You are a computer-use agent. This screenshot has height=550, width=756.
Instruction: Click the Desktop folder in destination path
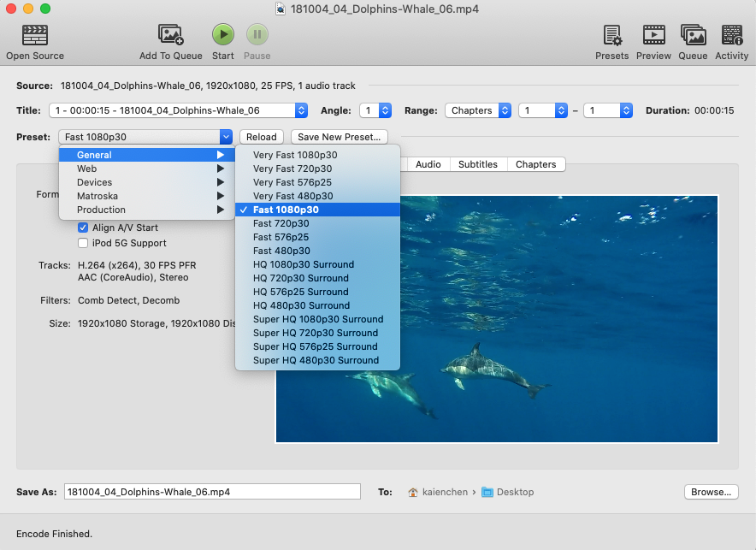point(508,492)
